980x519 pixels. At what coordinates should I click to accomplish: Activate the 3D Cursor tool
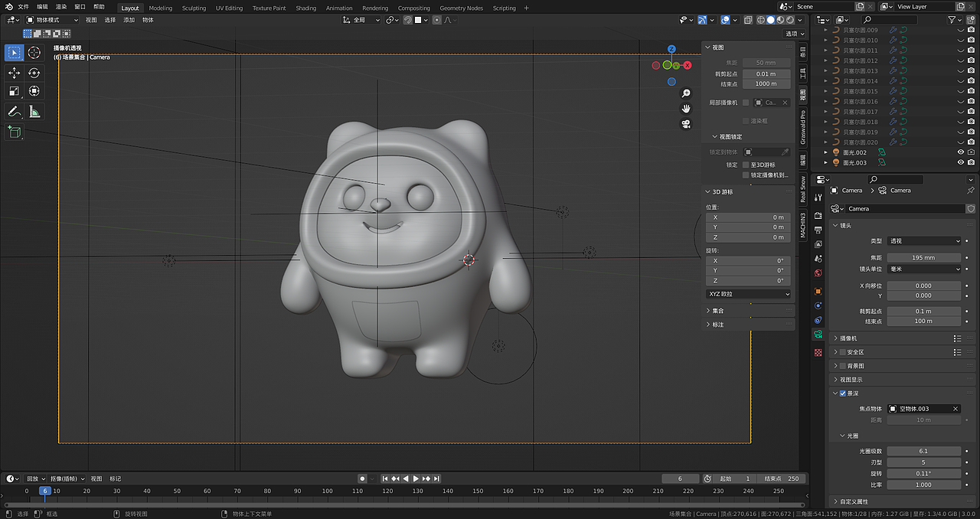pyautogui.click(x=34, y=53)
